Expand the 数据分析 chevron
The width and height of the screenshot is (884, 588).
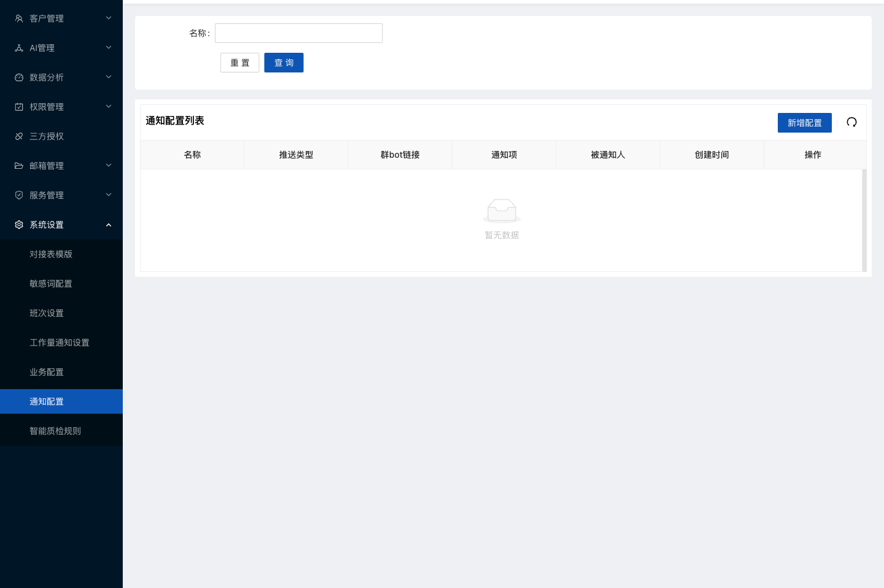[x=109, y=77]
